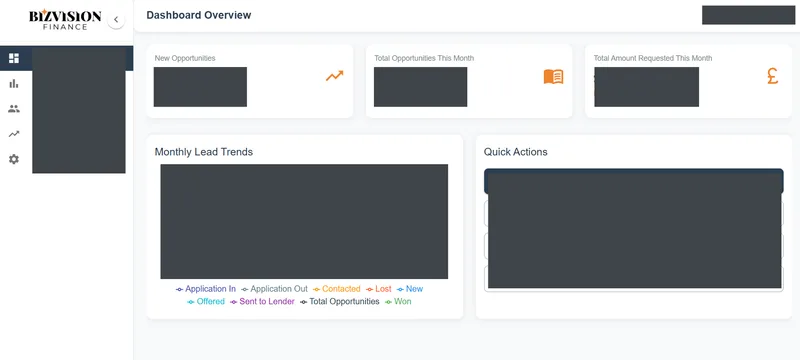
Task: Click the pound icon in Total Amount Requested
Action: click(x=772, y=76)
